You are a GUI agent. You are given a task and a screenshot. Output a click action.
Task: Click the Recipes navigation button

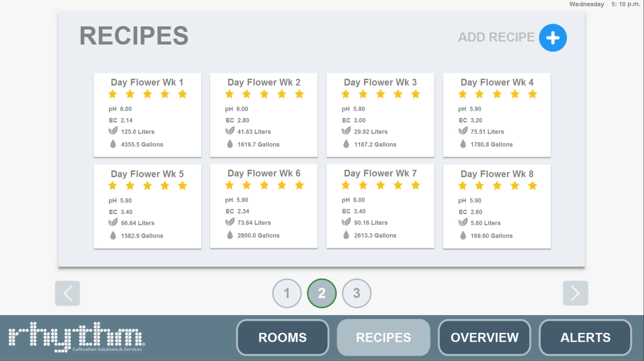(383, 338)
